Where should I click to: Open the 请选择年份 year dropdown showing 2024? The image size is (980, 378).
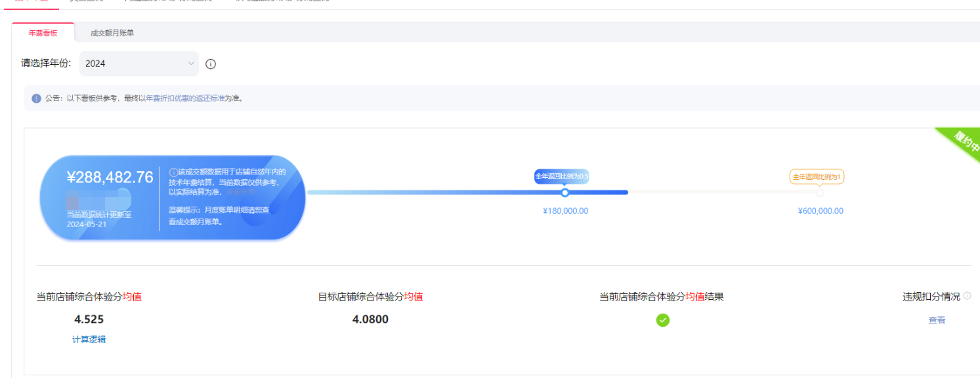[139, 64]
